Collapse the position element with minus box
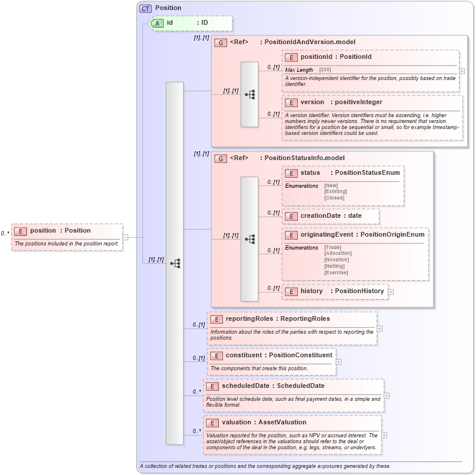Screen dimensions: 476x475 pos(125,237)
